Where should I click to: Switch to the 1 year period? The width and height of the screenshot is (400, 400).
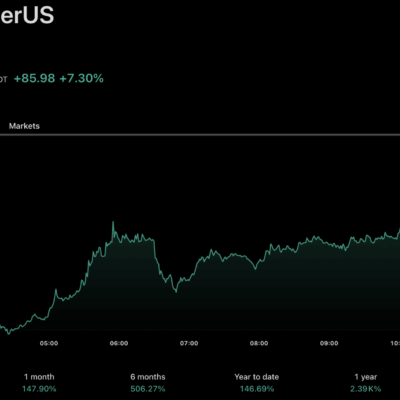[366, 377]
